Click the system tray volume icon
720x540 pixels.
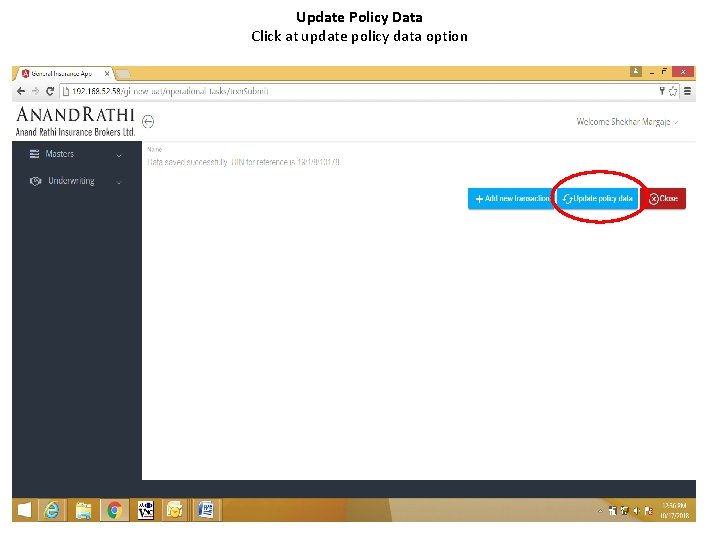click(636, 511)
